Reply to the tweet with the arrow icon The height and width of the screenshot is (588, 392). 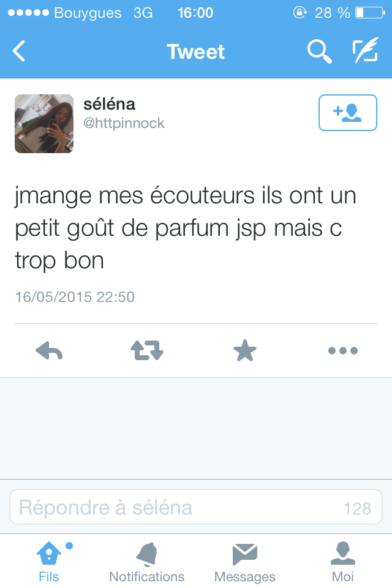[49, 350]
